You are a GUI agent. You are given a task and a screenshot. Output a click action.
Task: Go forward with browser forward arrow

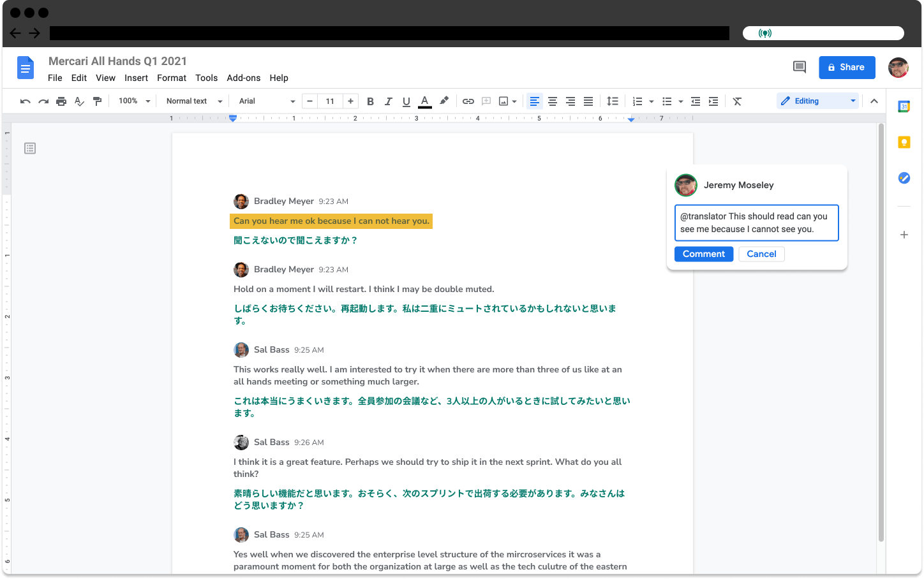click(34, 33)
